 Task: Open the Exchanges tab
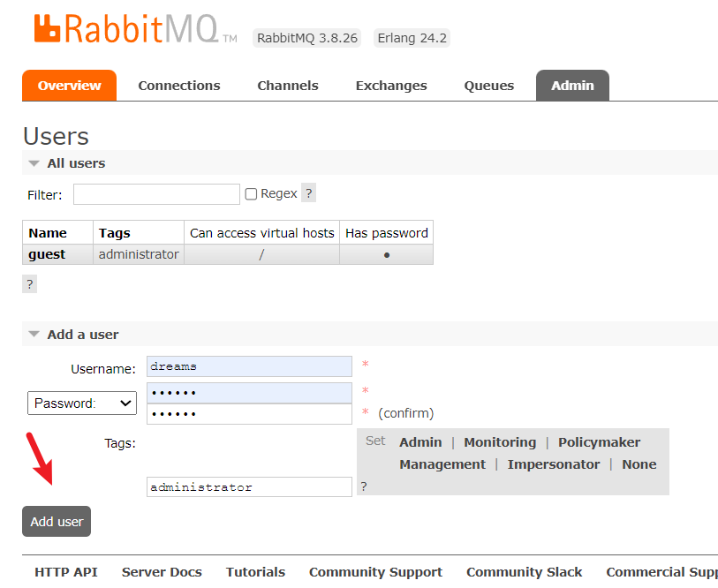(390, 86)
